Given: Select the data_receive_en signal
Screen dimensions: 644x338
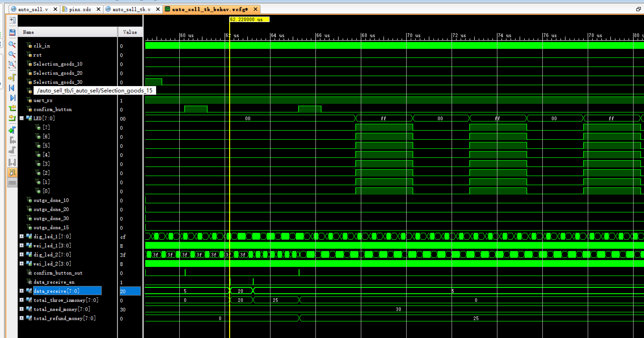Looking at the screenshot, I should pos(54,282).
